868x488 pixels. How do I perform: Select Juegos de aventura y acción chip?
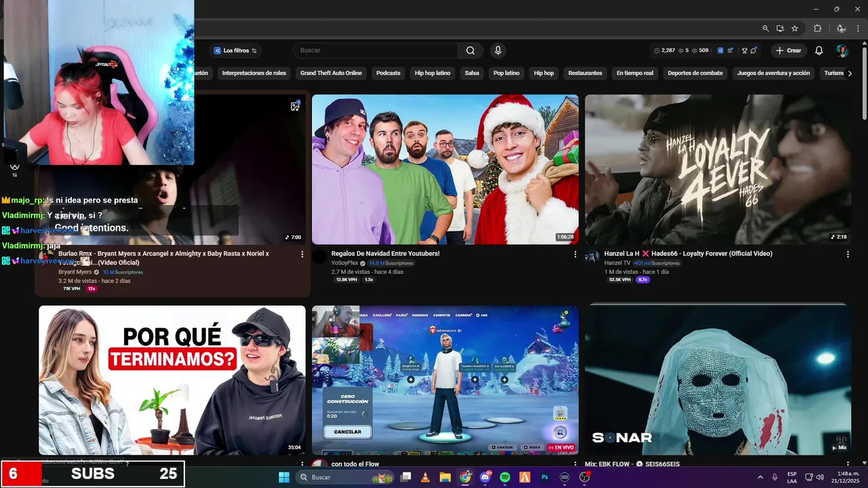pyautogui.click(x=773, y=73)
